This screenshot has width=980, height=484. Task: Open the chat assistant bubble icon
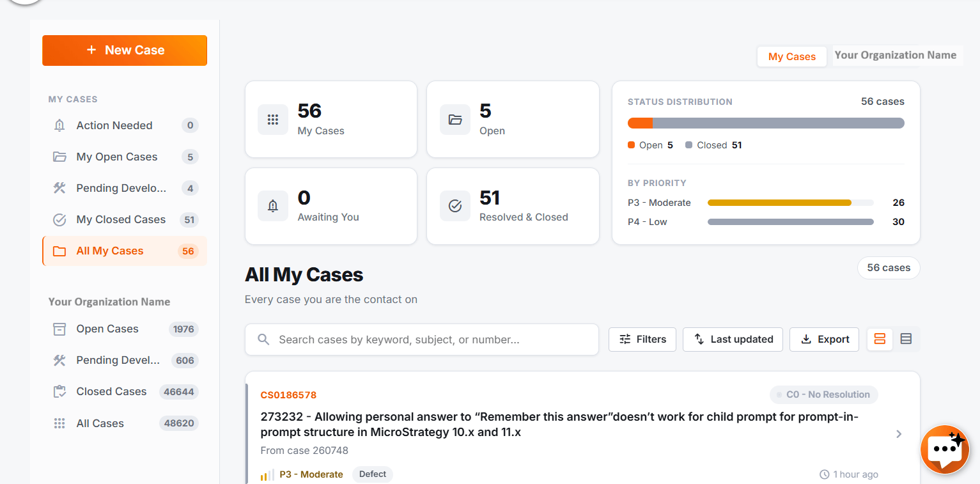945,449
